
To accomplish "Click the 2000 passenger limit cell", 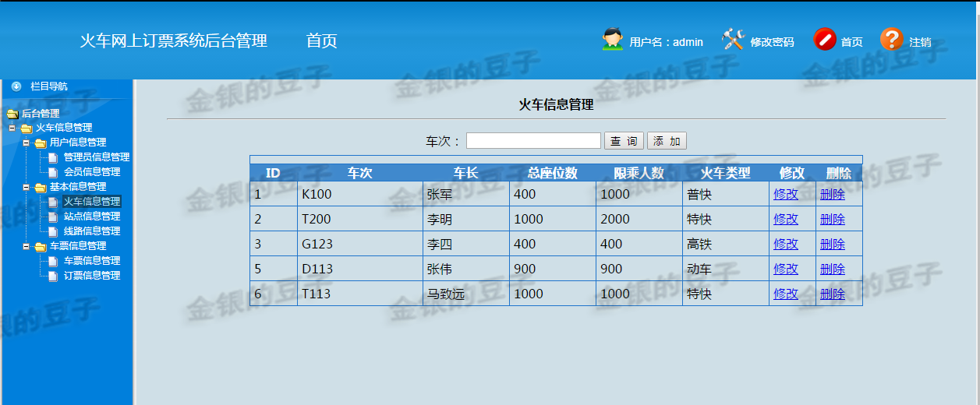I will tap(639, 220).
